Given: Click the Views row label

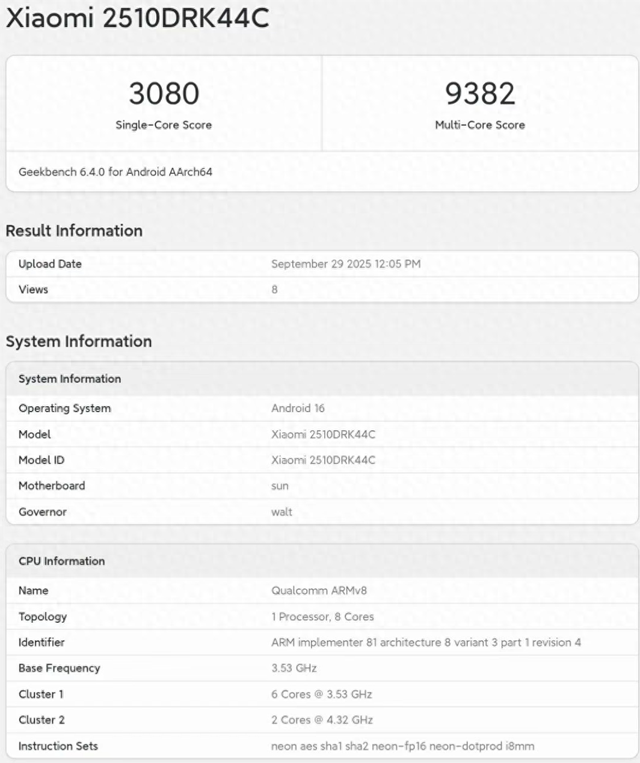Looking at the screenshot, I should click(x=33, y=290).
